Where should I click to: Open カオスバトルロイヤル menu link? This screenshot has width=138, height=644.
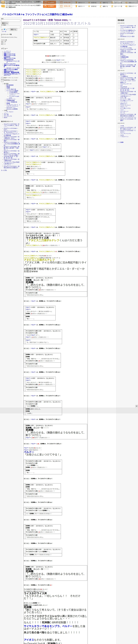[10, 64]
